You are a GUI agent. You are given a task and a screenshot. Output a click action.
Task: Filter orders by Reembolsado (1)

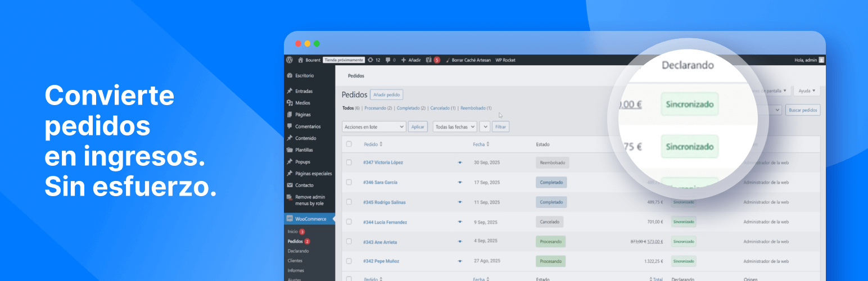click(x=476, y=108)
